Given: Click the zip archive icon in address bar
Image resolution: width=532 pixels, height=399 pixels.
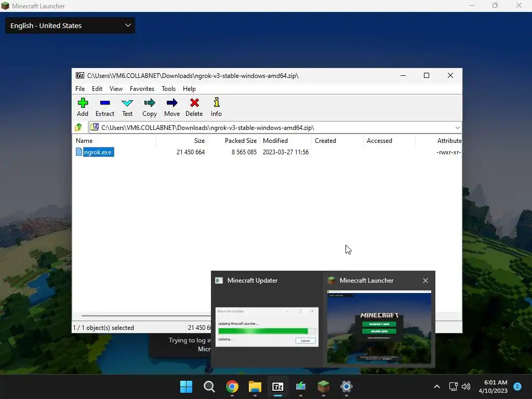Looking at the screenshot, I should click(95, 127).
